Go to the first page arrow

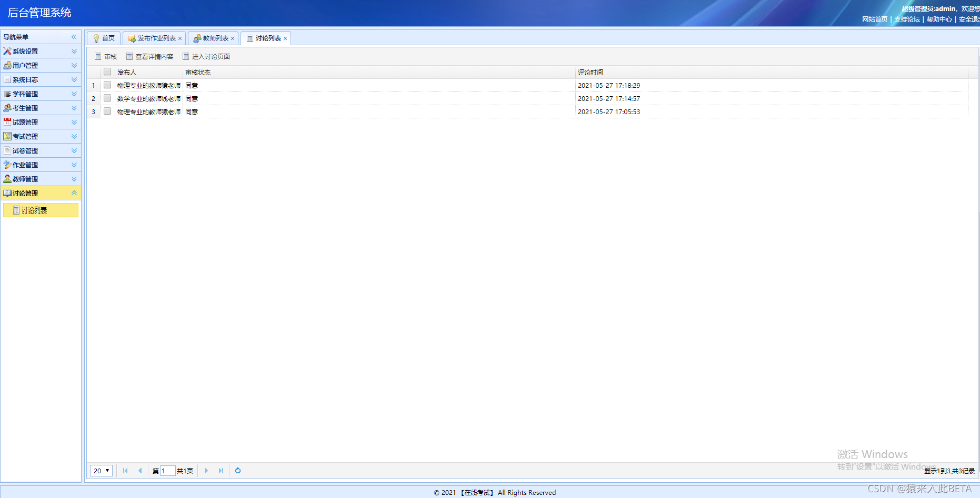(125, 471)
